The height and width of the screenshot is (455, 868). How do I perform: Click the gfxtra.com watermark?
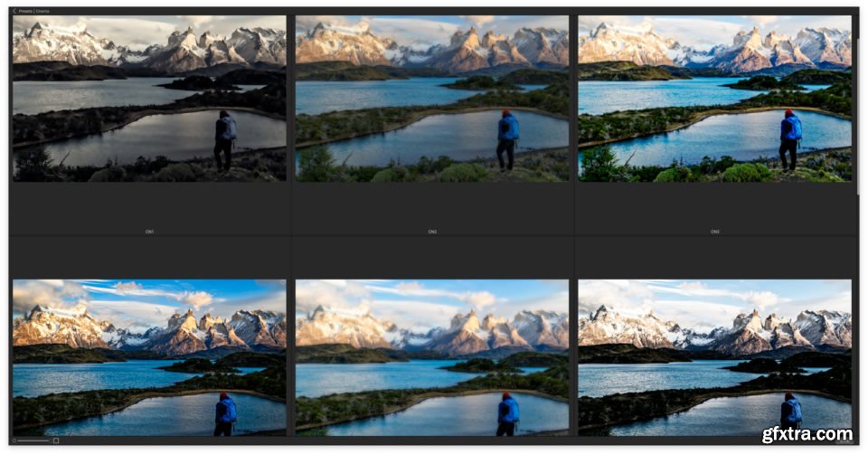pos(807,434)
